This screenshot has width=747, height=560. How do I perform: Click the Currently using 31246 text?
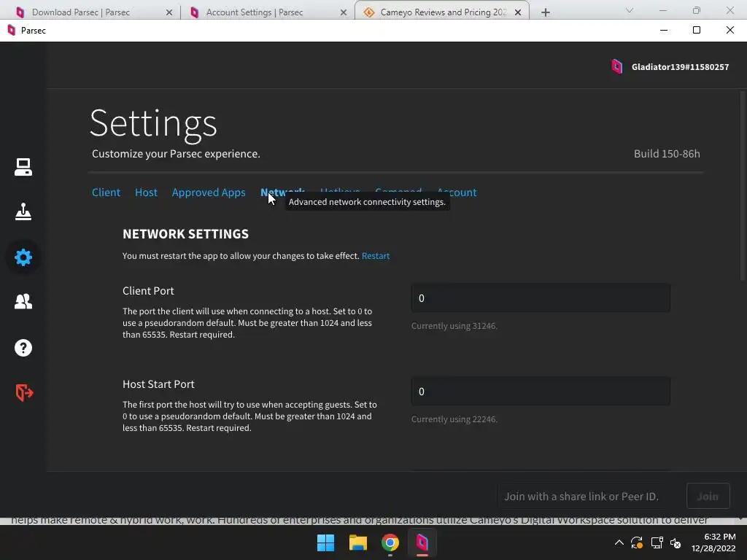click(454, 326)
